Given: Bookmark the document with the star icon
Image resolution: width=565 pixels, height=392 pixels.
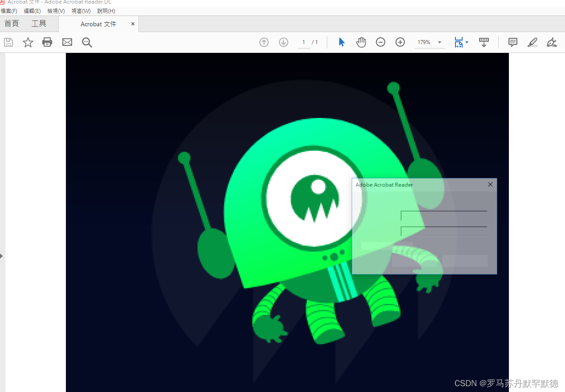Looking at the screenshot, I should 28,42.
